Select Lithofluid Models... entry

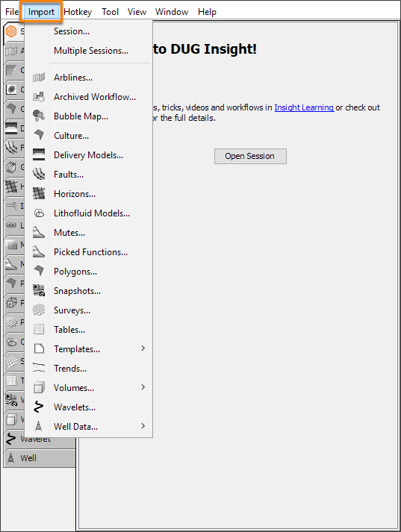coord(88,213)
